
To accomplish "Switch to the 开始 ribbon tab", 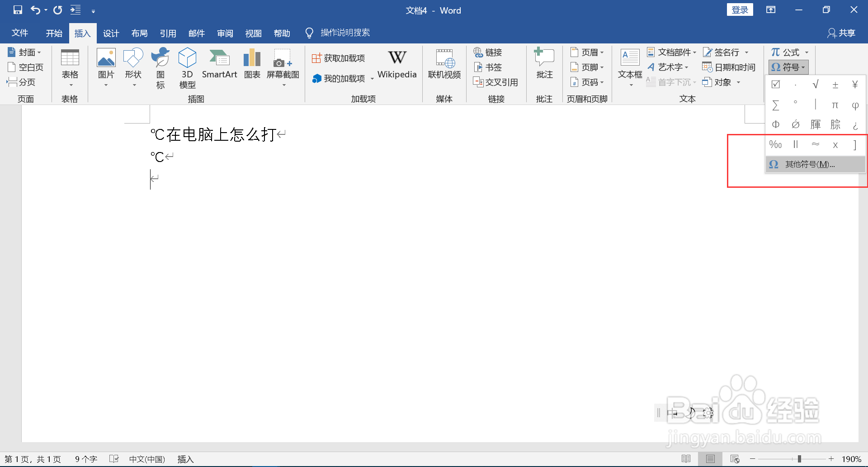I will [54, 33].
